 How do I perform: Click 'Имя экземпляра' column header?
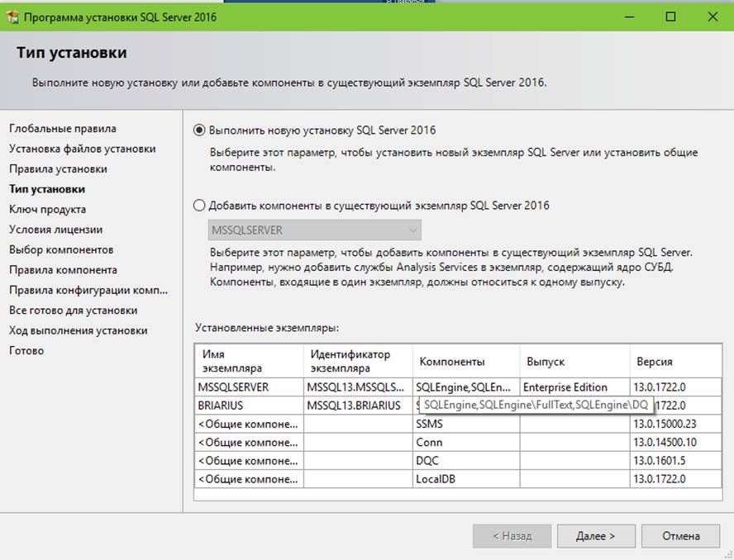(x=249, y=361)
